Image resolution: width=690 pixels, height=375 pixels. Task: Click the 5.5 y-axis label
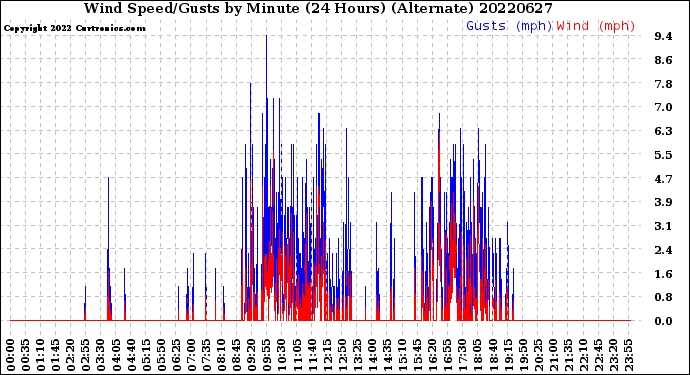coord(663,155)
